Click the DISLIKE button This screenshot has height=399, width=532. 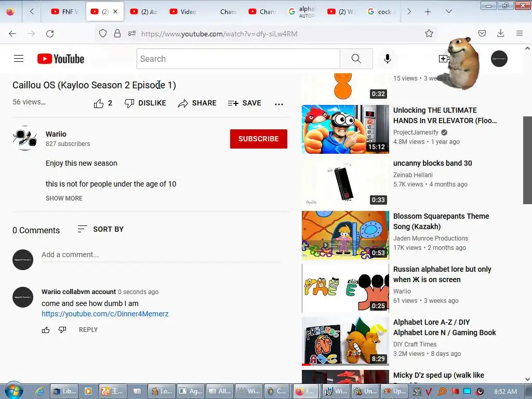tap(145, 103)
